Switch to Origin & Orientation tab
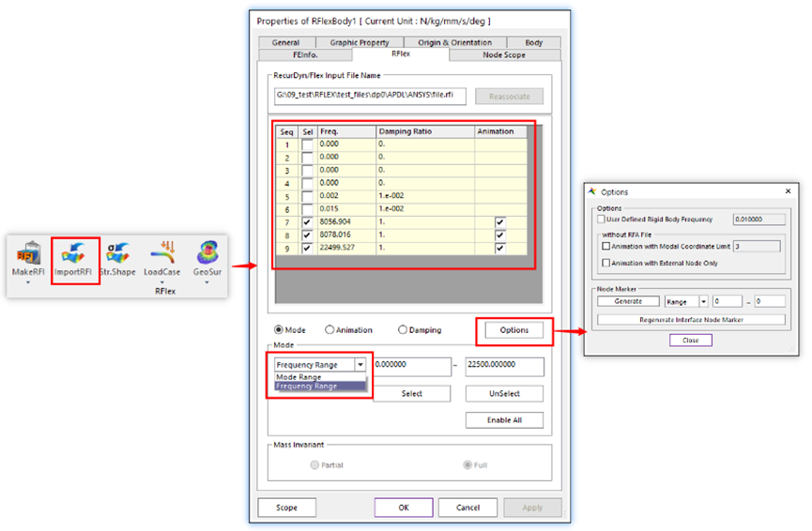 coord(454,42)
